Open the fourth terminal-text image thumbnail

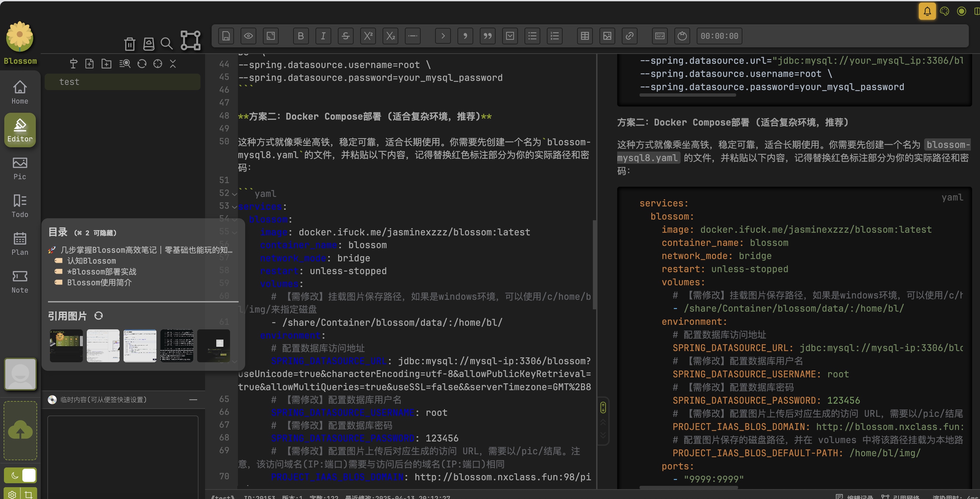[x=176, y=345]
